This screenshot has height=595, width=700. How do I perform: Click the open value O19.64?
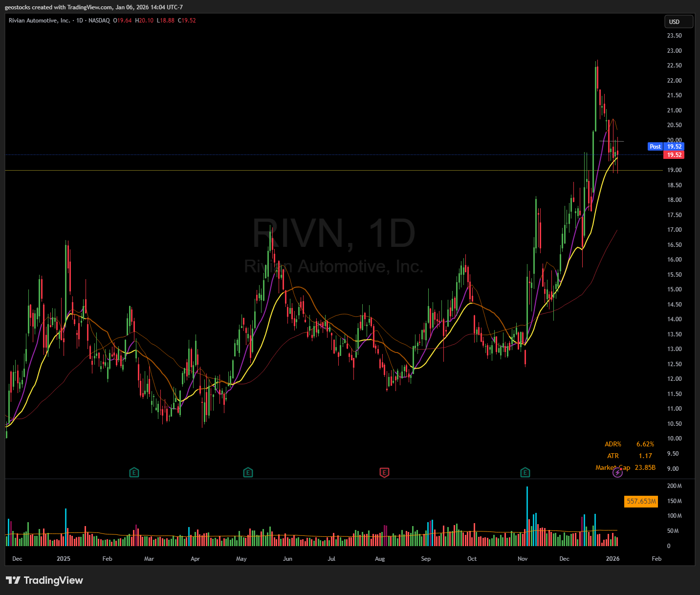pyautogui.click(x=122, y=21)
